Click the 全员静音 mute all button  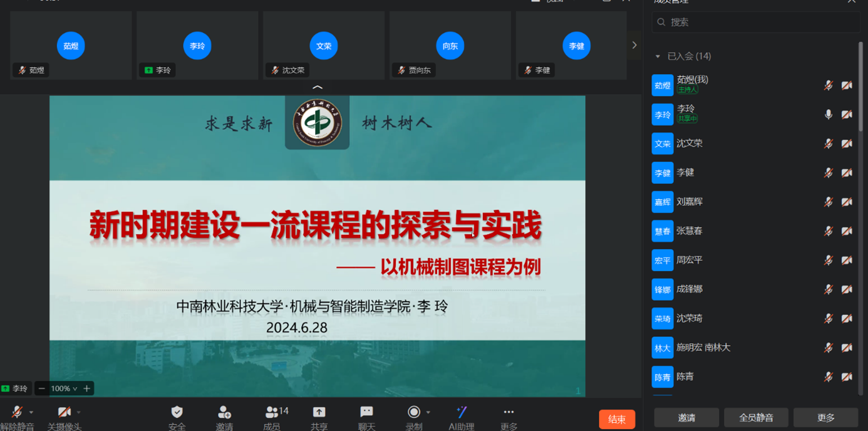point(756,417)
